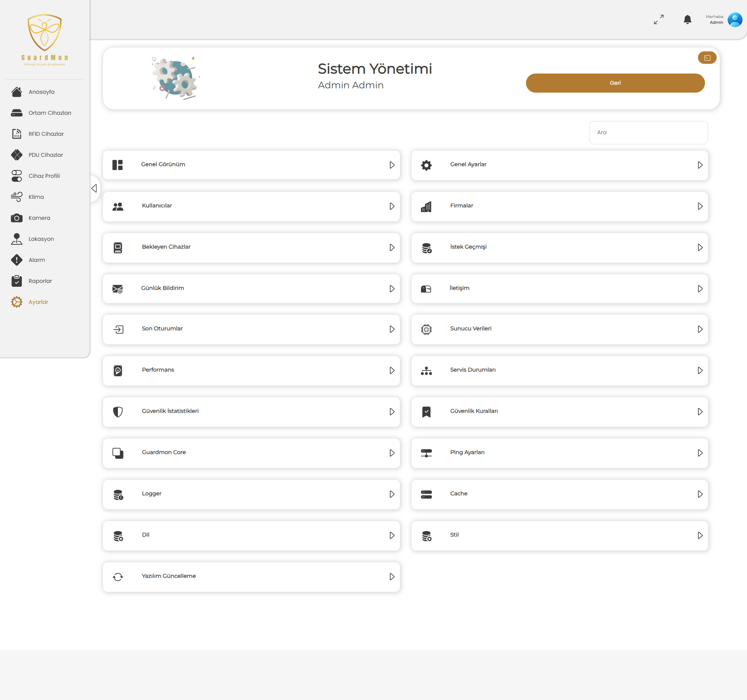This screenshot has width=747, height=700.
Task: Click the Firmalar building icon
Action: 426,206
